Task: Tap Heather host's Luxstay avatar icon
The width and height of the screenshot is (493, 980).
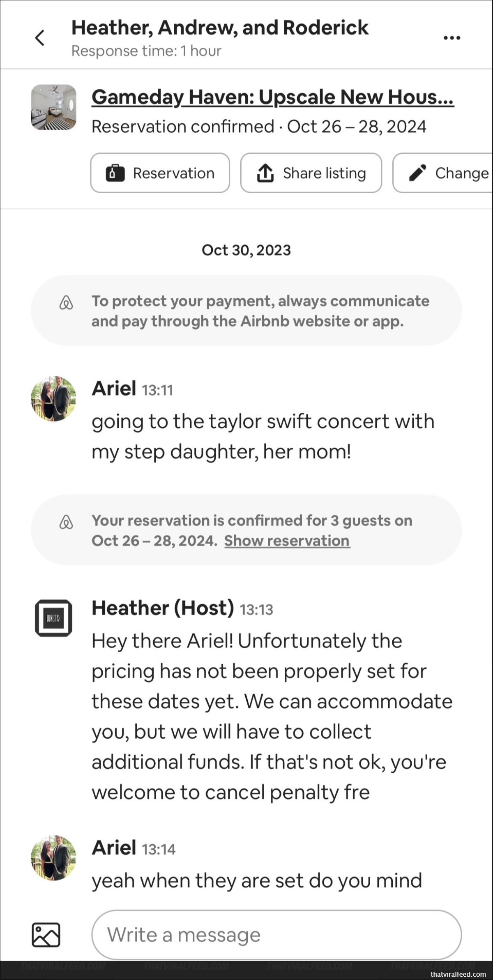Action: [x=53, y=618]
